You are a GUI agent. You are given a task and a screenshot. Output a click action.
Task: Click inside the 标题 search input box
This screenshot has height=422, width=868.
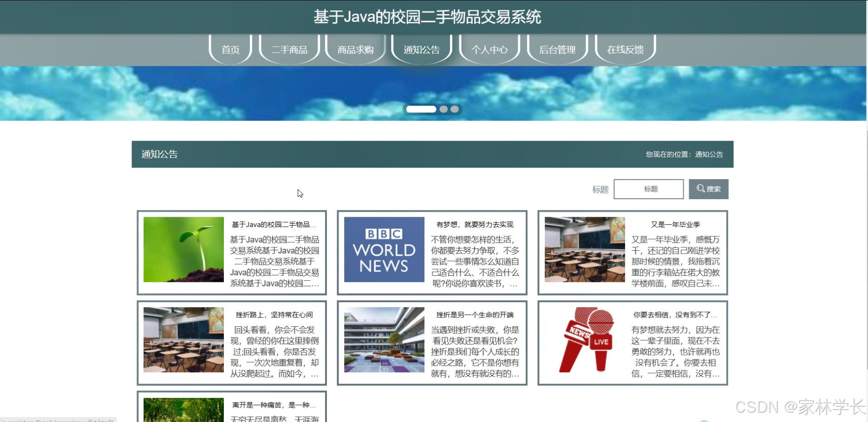click(648, 189)
